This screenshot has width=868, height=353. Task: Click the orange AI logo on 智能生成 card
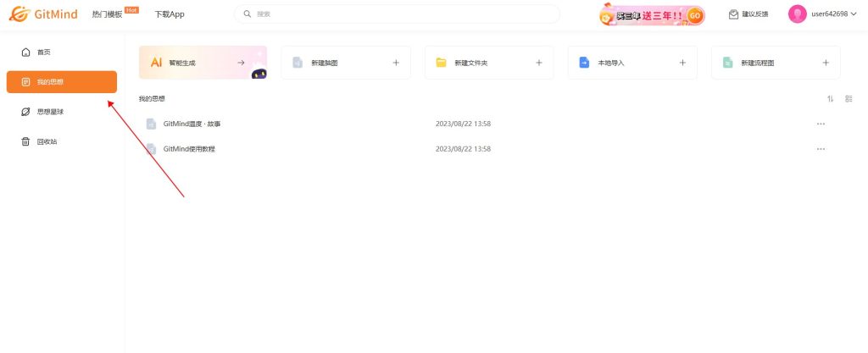tap(156, 63)
